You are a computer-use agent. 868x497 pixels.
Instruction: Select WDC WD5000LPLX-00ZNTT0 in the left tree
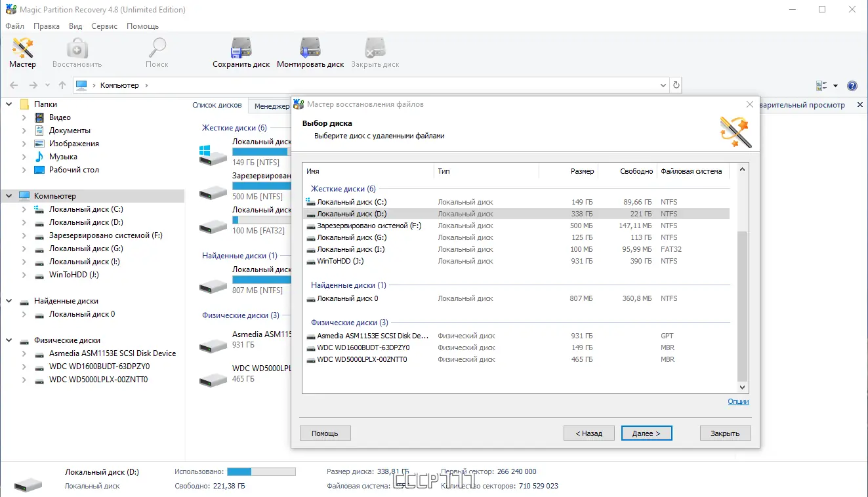pyautogui.click(x=98, y=380)
